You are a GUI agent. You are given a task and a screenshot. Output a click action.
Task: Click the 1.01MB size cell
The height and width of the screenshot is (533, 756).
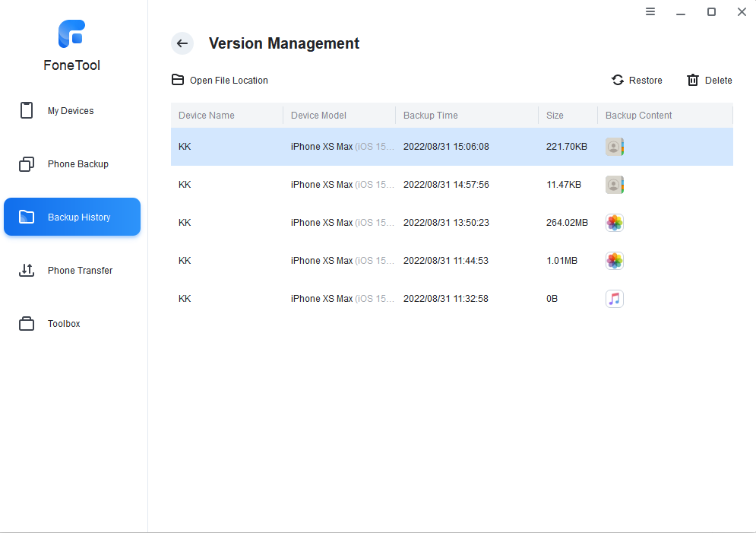[x=561, y=261]
